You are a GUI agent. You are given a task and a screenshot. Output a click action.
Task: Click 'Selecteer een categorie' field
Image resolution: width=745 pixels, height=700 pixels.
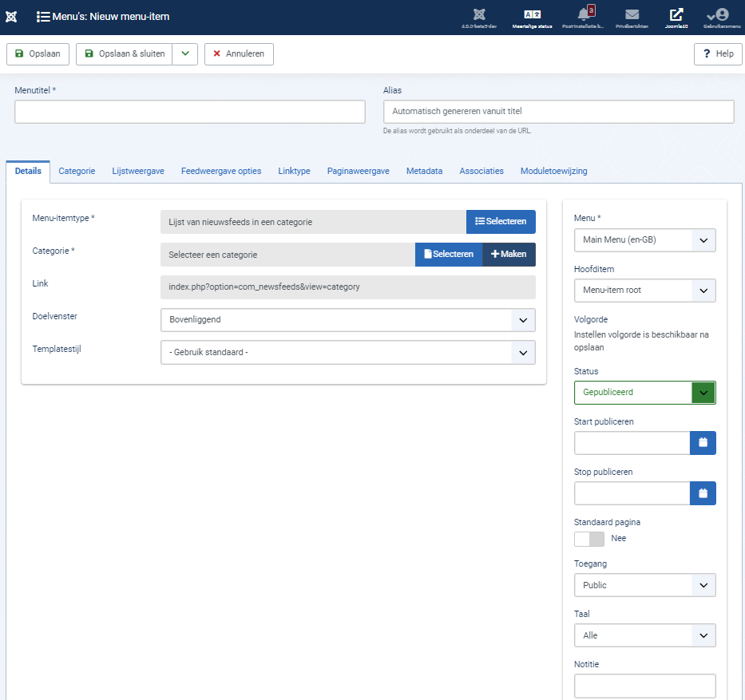click(x=288, y=255)
